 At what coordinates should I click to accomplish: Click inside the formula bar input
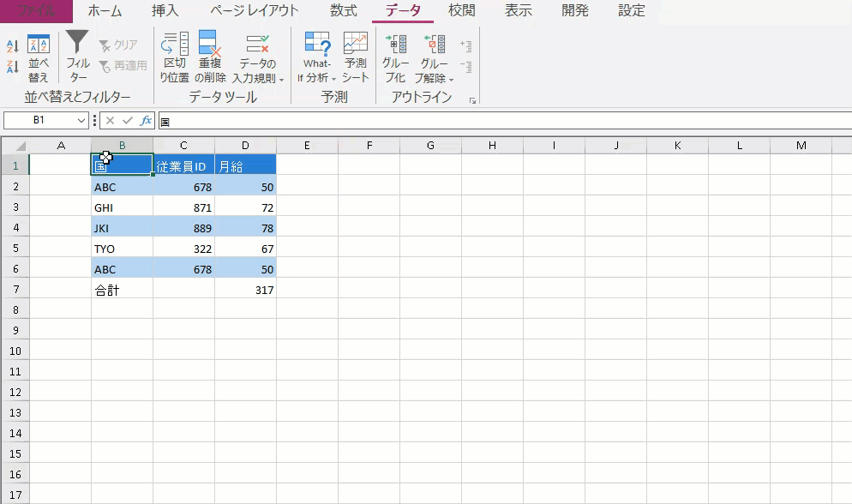point(497,121)
